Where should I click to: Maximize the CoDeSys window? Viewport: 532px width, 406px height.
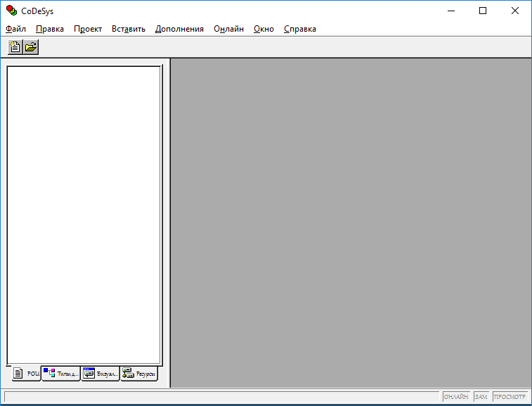(x=483, y=11)
